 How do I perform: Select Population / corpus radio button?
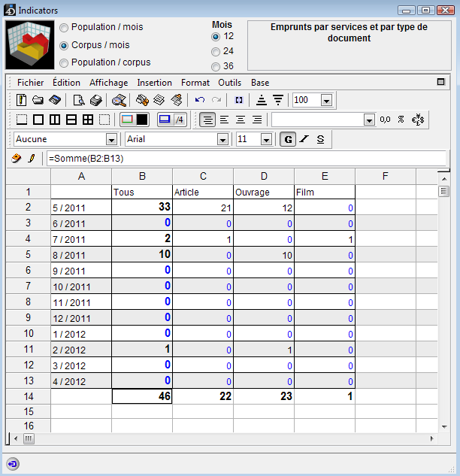point(64,63)
